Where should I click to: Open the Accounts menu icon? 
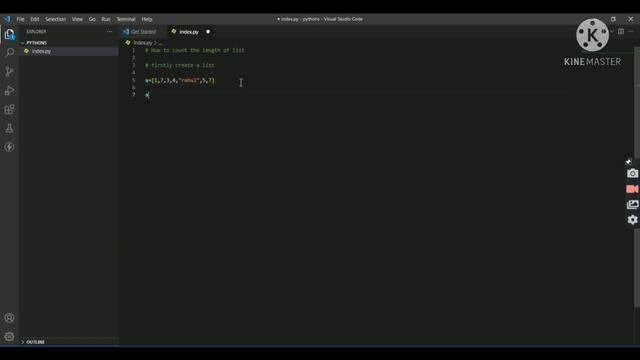click(9, 318)
